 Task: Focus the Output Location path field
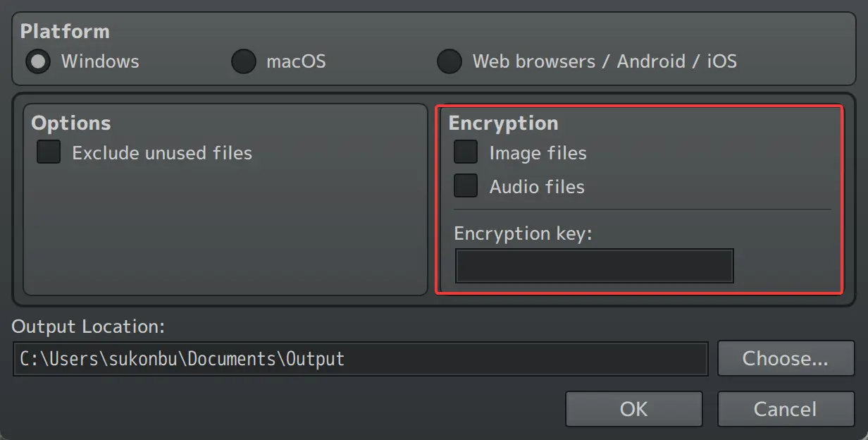359,359
